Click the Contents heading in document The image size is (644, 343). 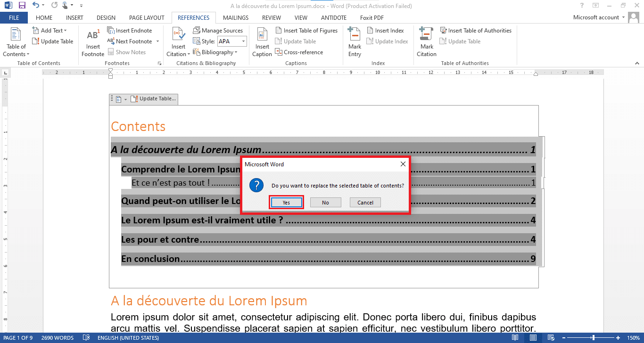[x=138, y=127]
